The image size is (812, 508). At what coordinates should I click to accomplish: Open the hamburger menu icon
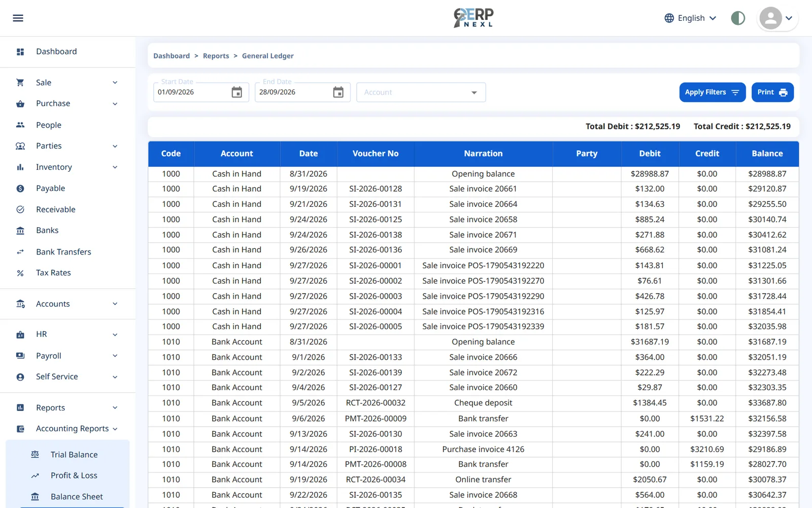click(x=18, y=18)
